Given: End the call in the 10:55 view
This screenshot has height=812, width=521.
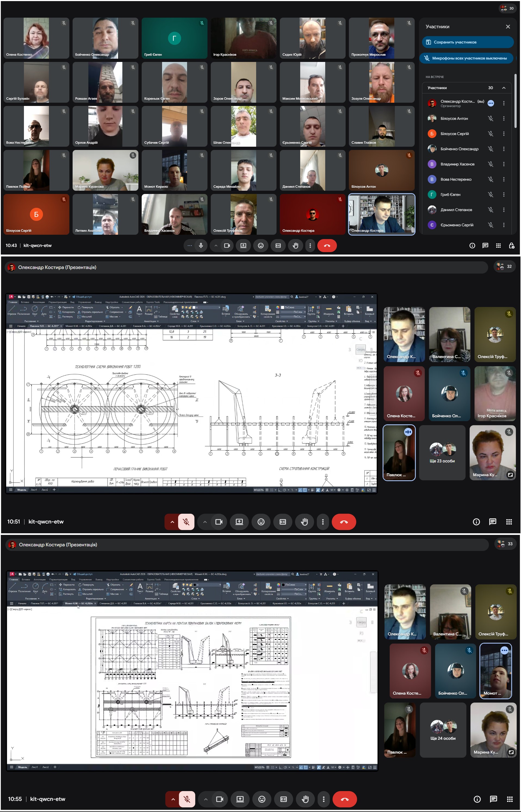Looking at the screenshot, I should point(345,800).
